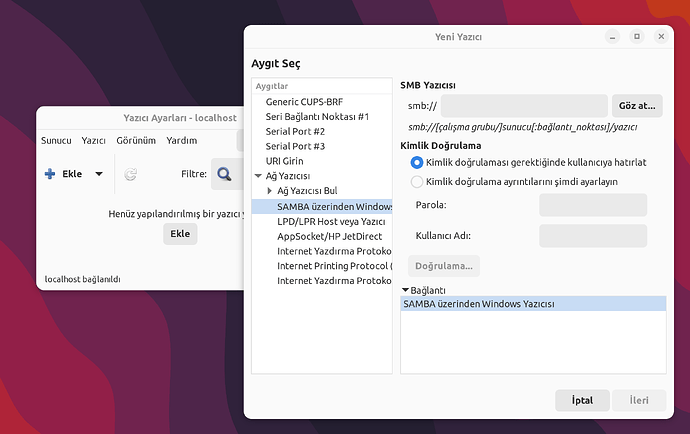Click the localhost bağlanıldı status text
This screenshot has width=690, height=434.
tap(82, 279)
